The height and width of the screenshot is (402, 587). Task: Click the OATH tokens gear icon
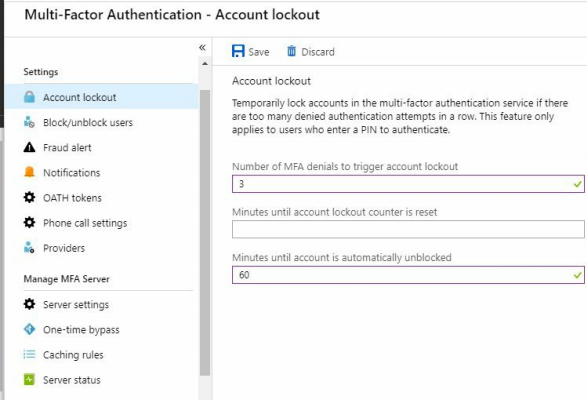click(29, 197)
